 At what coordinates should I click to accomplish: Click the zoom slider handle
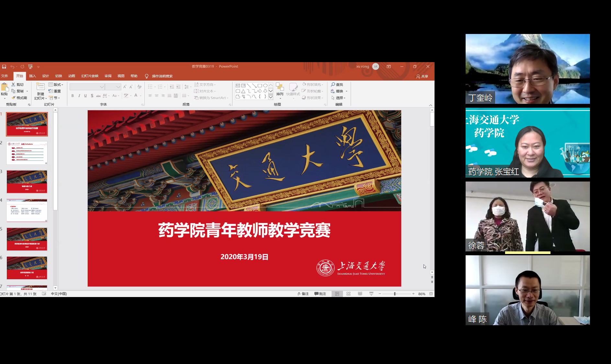(395, 294)
